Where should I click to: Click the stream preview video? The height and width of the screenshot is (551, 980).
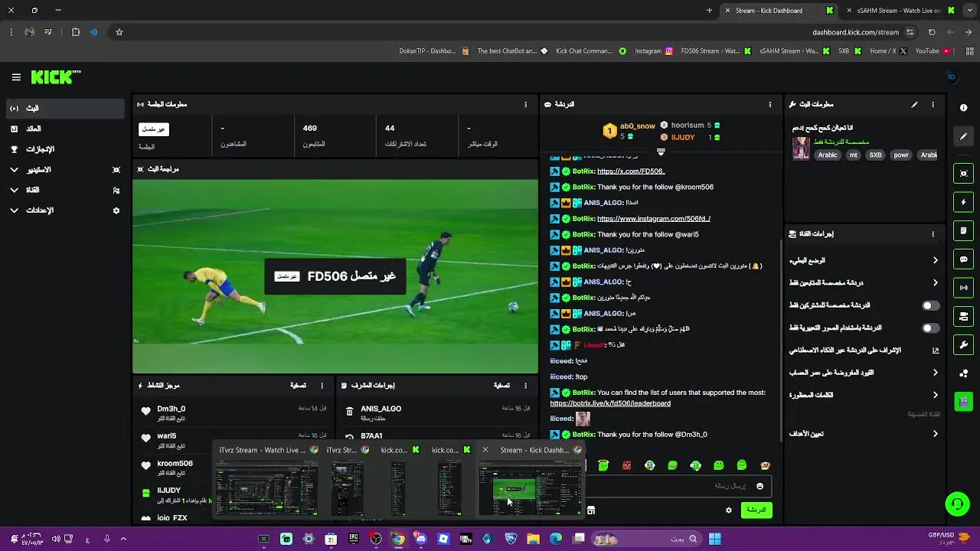click(x=335, y=276)
